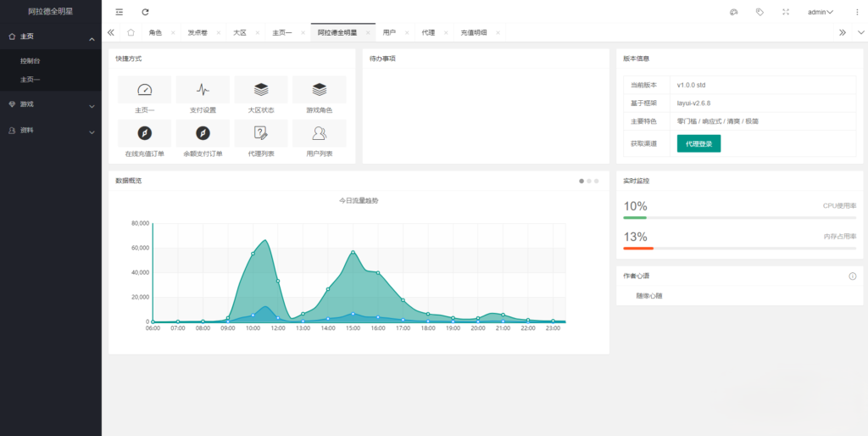Click the refresh icon in top bar
The image size is (868, 436).
145,12
